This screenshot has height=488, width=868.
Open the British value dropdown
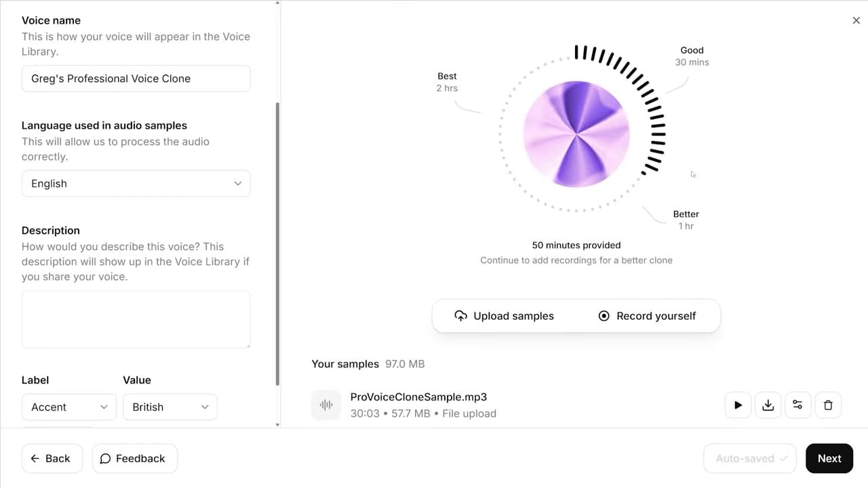click(170, 407)
